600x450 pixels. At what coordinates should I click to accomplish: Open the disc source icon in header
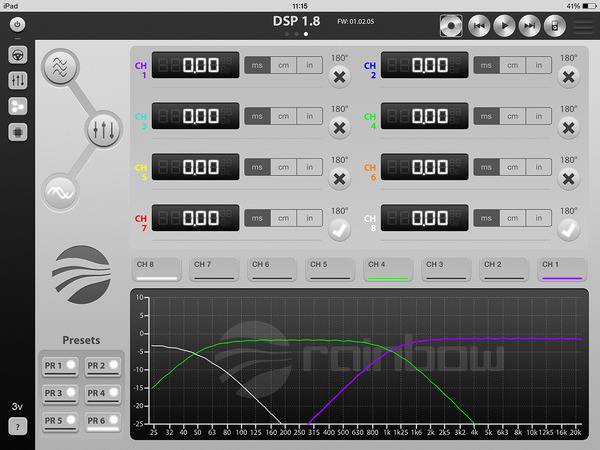pos(451,26)
